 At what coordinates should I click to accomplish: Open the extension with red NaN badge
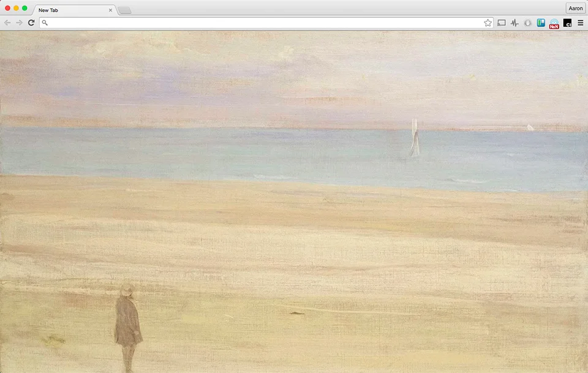554,24
